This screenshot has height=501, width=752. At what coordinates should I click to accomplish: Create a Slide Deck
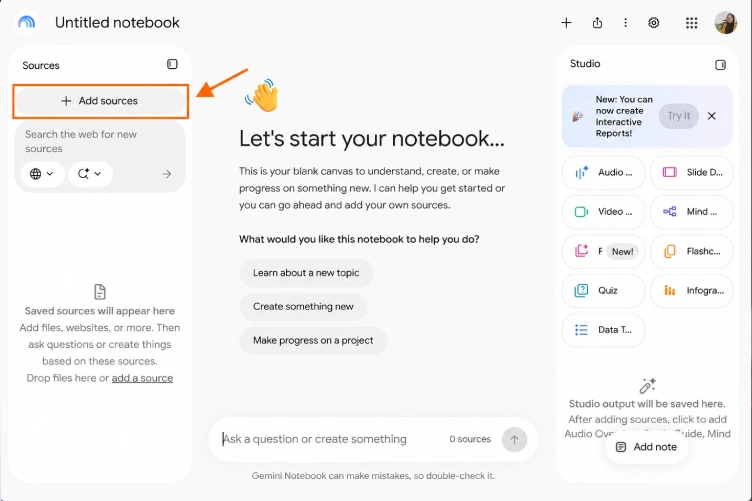point(692,173)
